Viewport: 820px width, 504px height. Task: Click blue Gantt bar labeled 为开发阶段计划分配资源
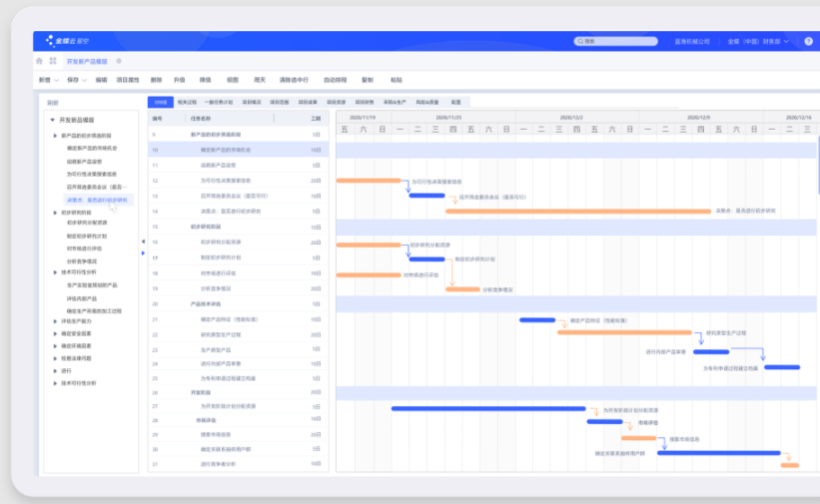tap(488, 409)
